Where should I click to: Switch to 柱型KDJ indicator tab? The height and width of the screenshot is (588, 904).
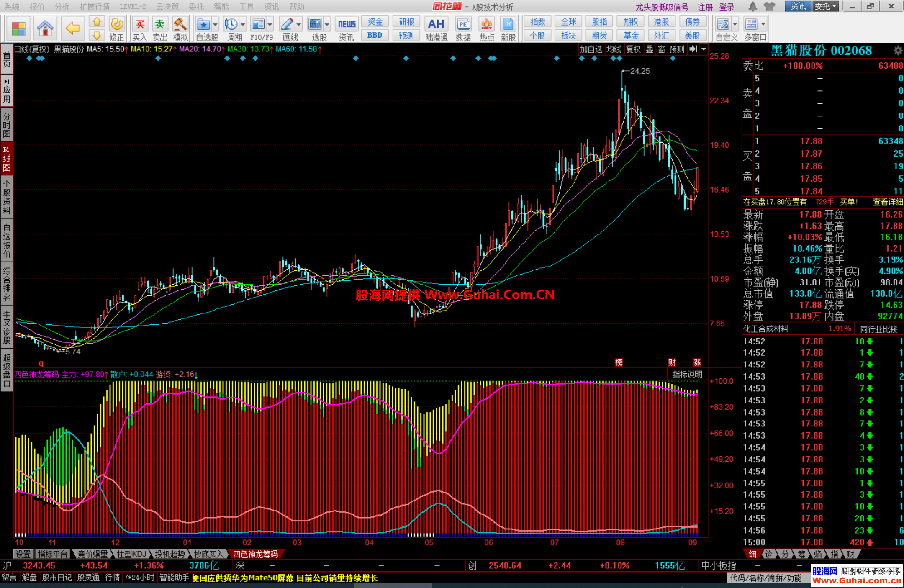[131, 554]
